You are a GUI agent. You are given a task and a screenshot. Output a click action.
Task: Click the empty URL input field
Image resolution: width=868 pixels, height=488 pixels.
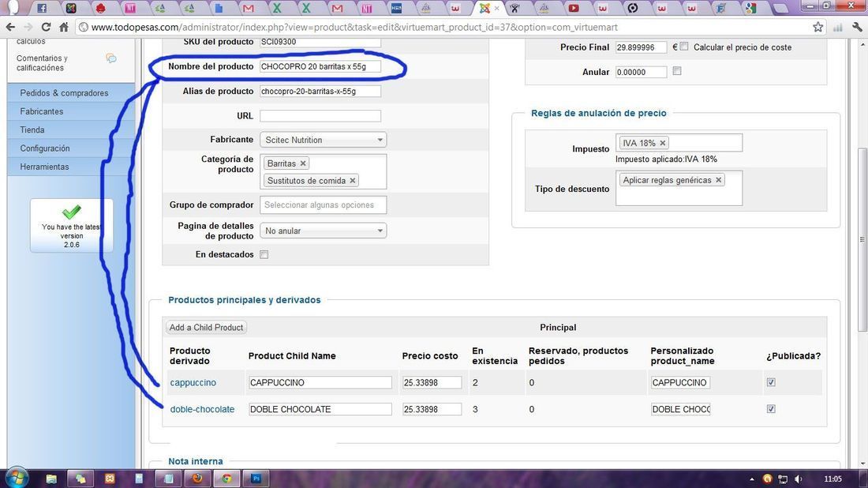coord(320,116)
